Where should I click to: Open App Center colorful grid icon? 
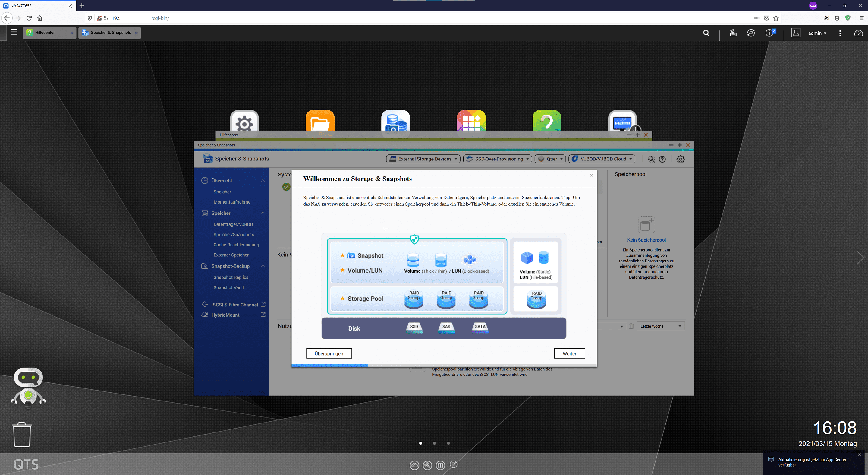pos(471,123)
